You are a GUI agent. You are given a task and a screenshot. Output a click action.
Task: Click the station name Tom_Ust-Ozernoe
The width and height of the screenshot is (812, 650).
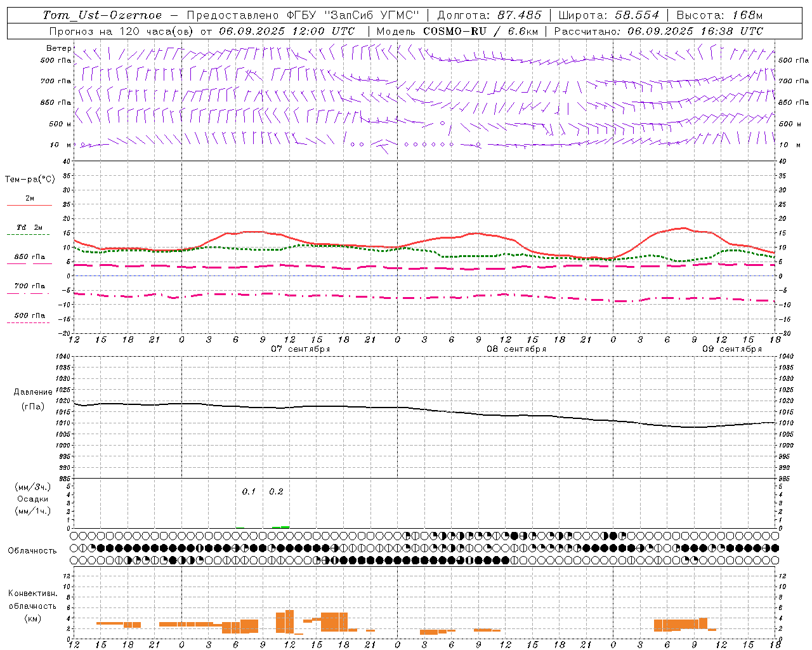(x=103, y=15)
